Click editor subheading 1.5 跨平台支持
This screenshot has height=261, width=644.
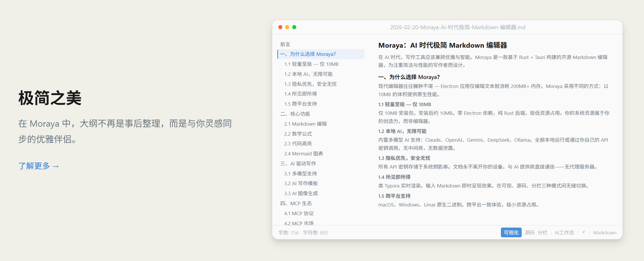(394, 196)
